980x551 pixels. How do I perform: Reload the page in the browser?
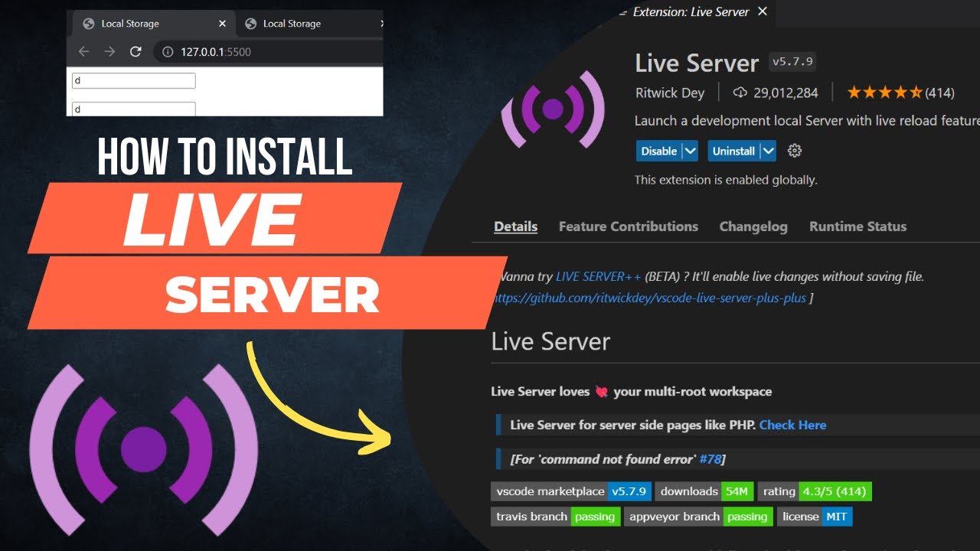click(136, 51)
